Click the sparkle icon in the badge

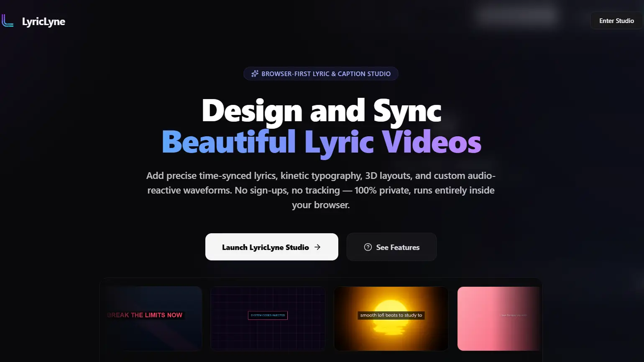(255, 74)
